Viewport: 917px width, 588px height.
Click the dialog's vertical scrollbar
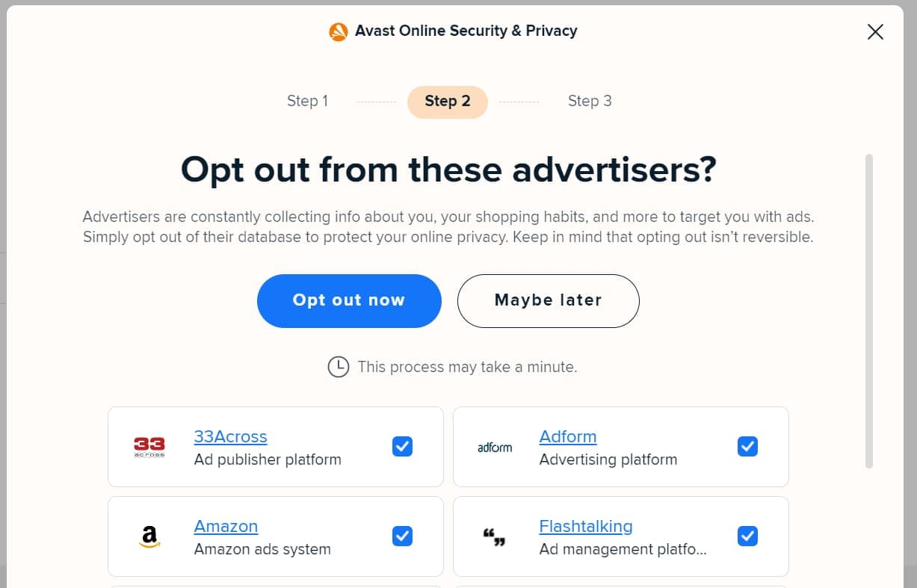pos(868,311)
